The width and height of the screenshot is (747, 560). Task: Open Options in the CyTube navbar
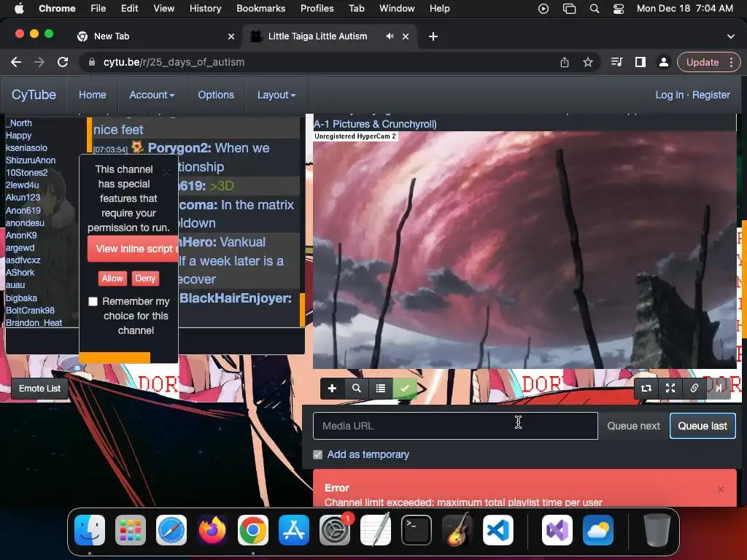[216, 95]
